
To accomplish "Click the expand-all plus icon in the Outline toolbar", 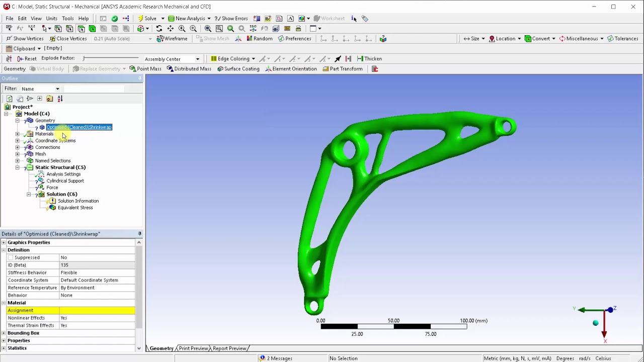I will (x=39, y=99).
